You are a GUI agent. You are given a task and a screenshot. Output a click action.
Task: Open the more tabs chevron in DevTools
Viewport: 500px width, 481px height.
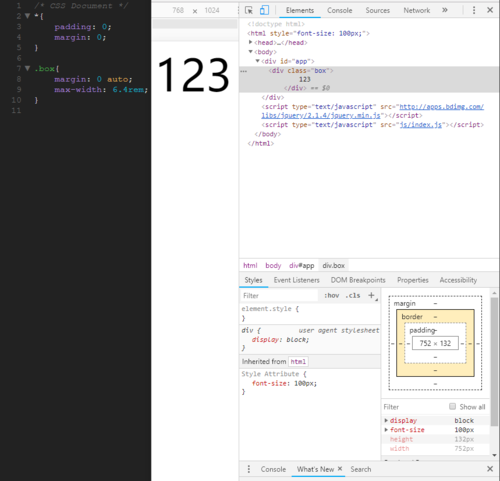tap(445, 10)
